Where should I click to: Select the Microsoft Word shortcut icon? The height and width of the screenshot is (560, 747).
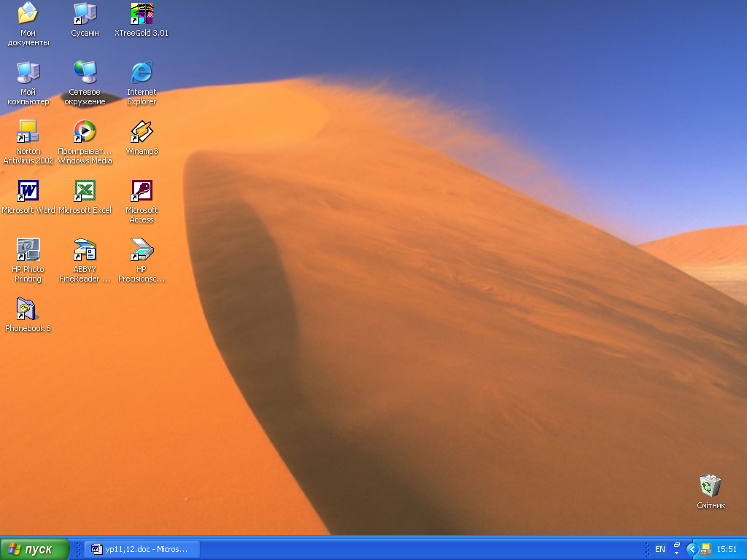coord(28,197)
